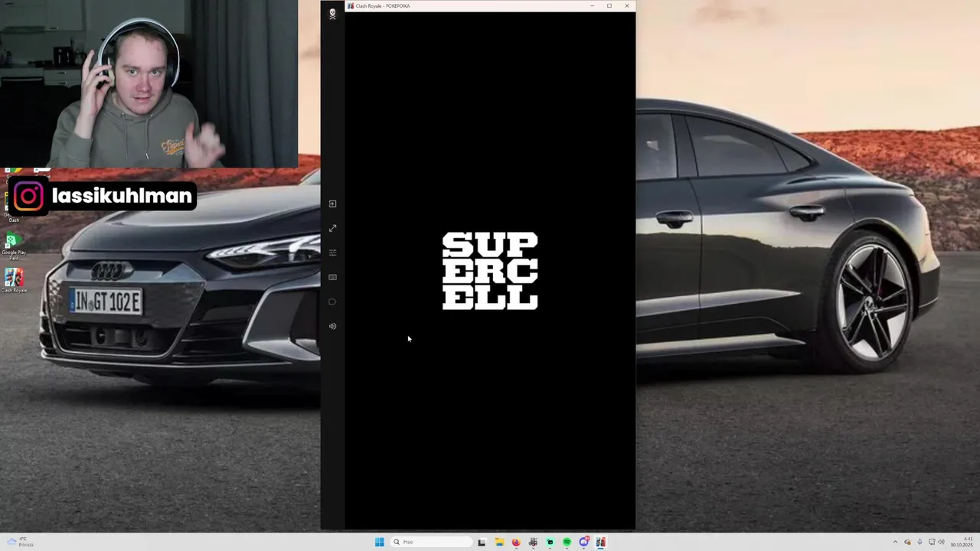980x551 pixels.
Task: Open the Windows Start menu
Action: 379,542
